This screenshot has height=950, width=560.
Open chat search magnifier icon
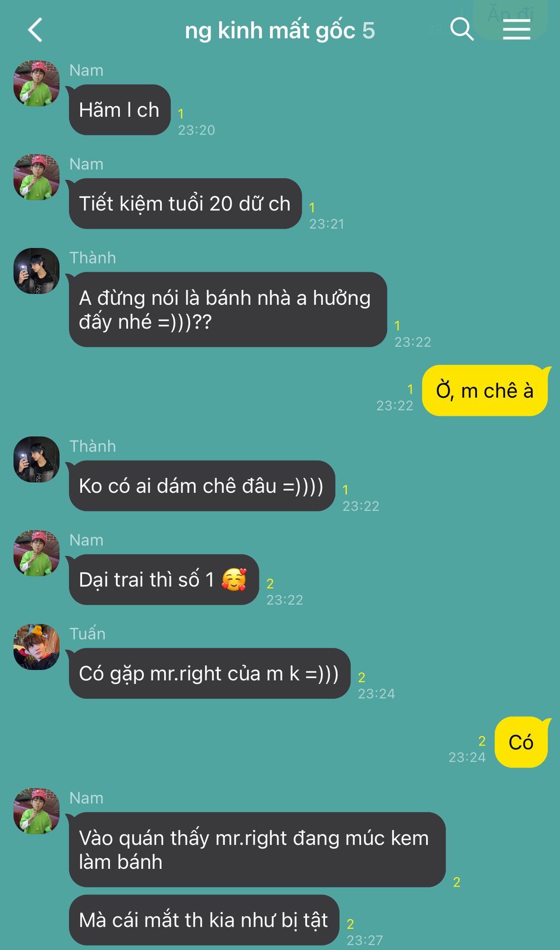[x=462, y=29]
